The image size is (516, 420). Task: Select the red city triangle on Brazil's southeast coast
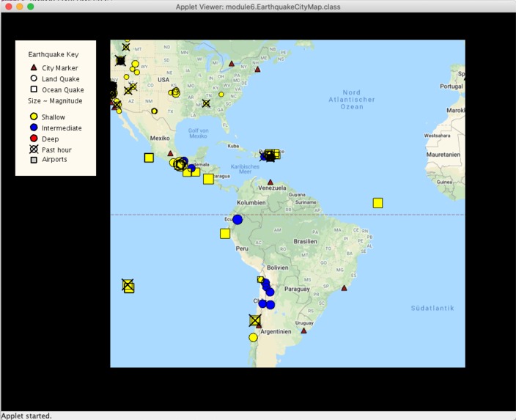(344, 288)
